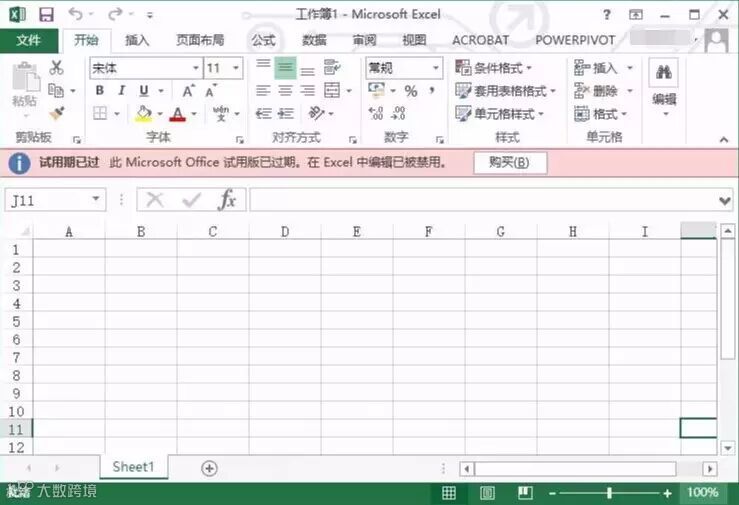Click the 购买(B) buy button
The height and width of the screenshot is (505, 739).
[x=510, y=163]
